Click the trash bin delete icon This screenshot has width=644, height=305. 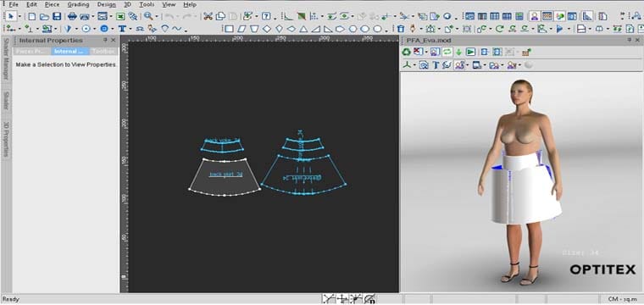pyautogui.click(x=401, y=29)
